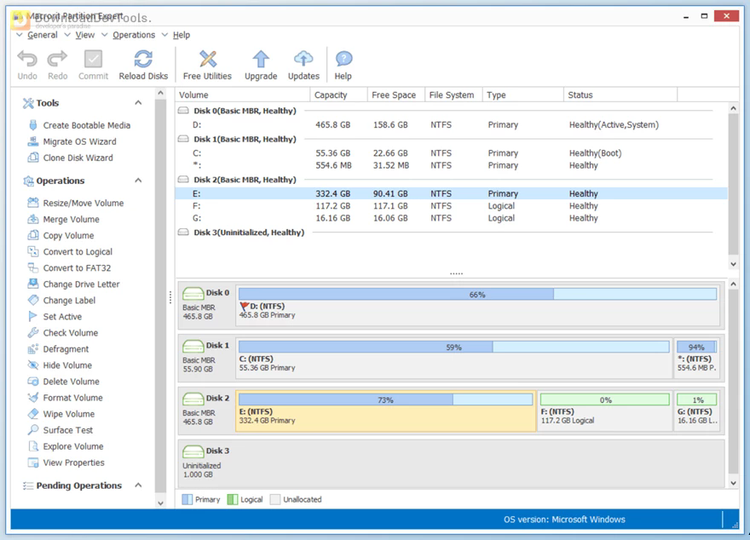This screenshot has height=540, width=750.
Task: Collapse the Pending Operations section
Action: [x=138, y=485]
